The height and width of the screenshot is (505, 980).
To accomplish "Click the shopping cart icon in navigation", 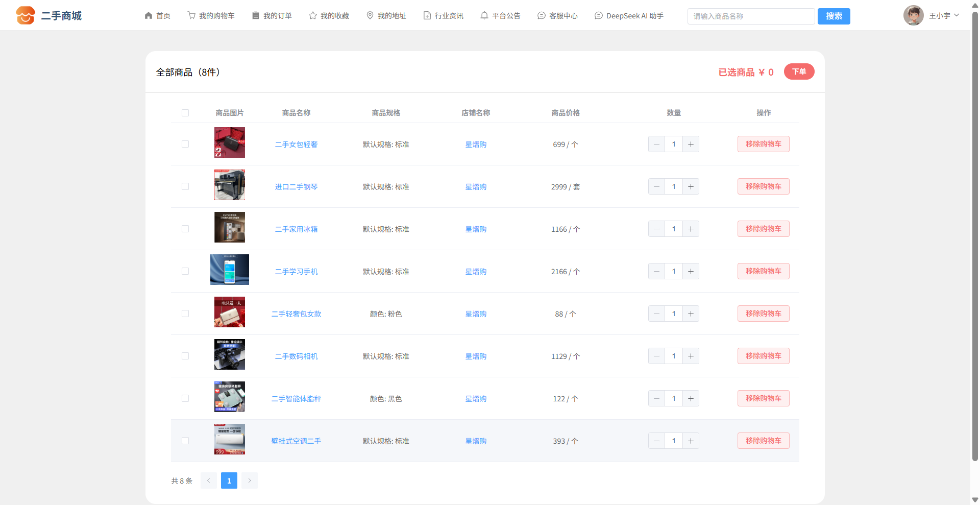I will pyautogui.click(x=191, y=16).
